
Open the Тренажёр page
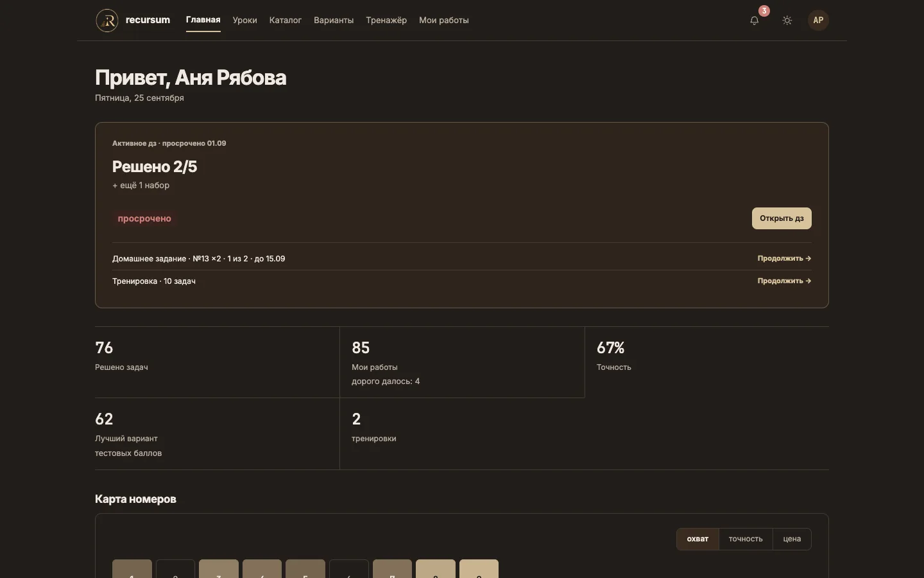pyautogui.click(x=386, y=21)
